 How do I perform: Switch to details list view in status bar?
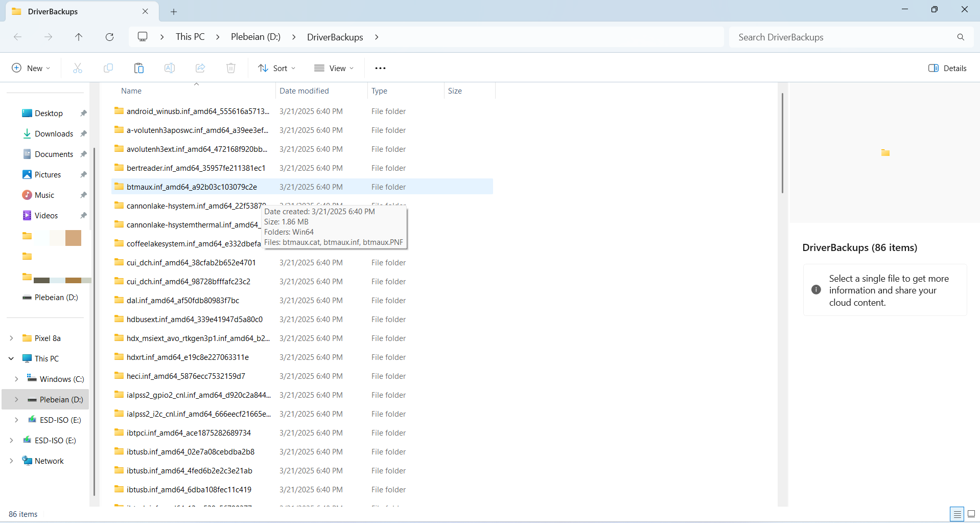[x=957, y=514]
